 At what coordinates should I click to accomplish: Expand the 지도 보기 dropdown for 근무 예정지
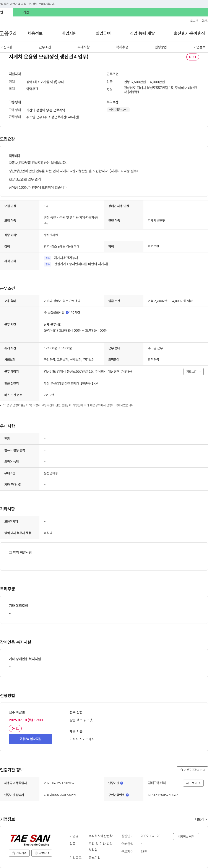point(193,371)
